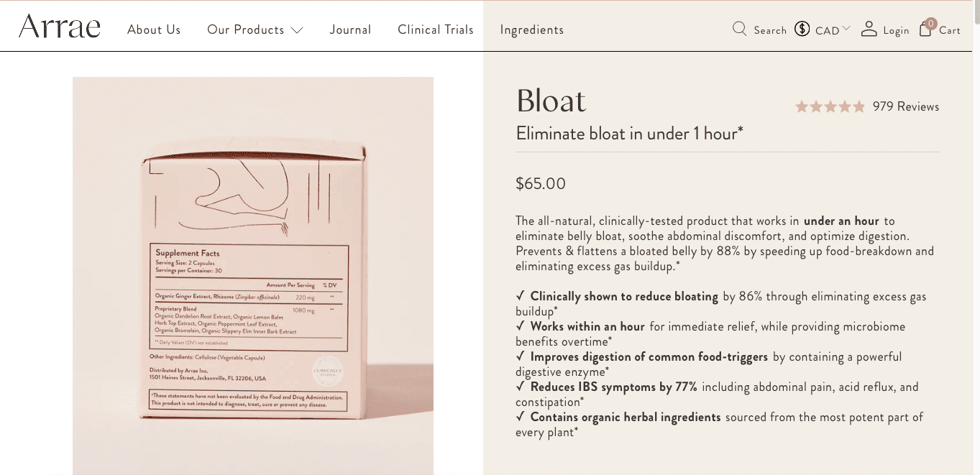The height and width of the screenshot is (475, 980).
Task: Click the Cart text link
Action: 950,30
